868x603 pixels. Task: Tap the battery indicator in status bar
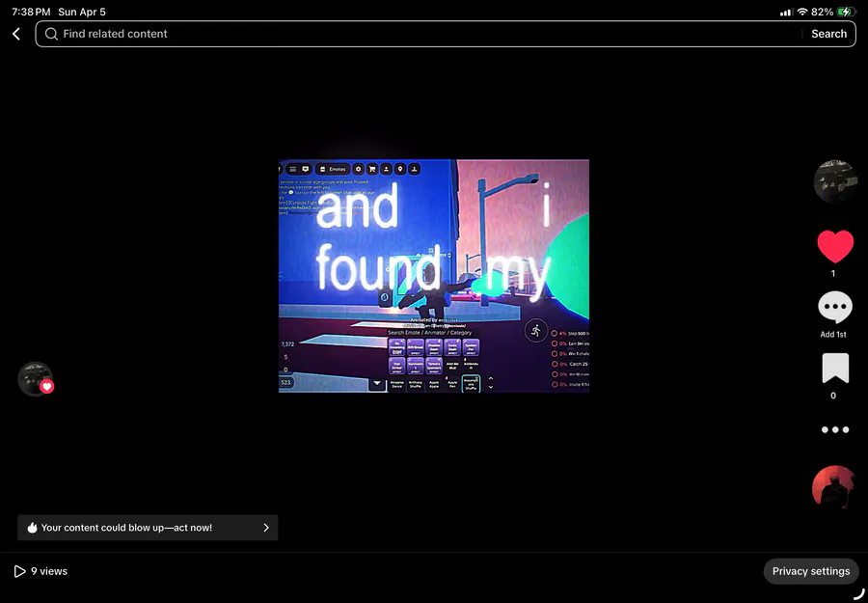click(x=846, y=12)
